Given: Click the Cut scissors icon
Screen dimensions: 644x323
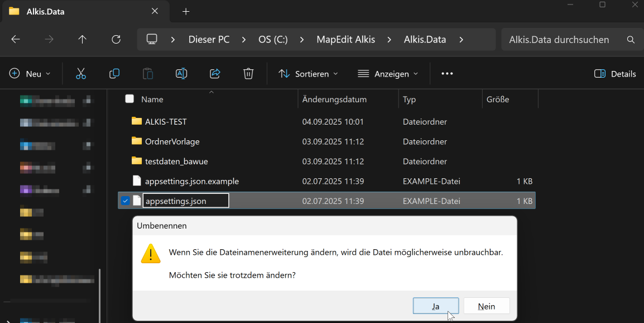Looking at the screenshot, I should coord(81,74).
